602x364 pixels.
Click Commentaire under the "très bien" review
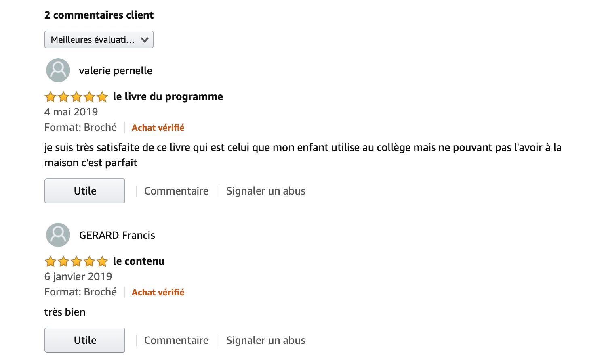coord(176,340)
